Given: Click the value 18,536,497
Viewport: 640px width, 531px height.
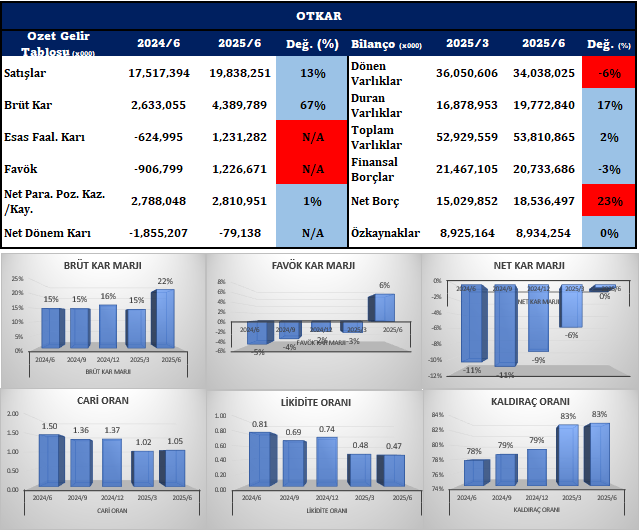Looking at the screenshot, I should pyautogui.click(x=544, y=201).
